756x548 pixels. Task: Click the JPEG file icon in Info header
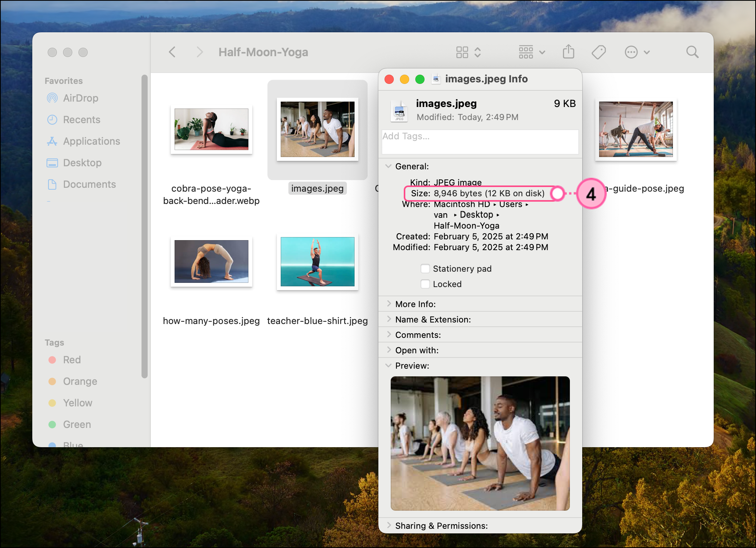[400, 111]
